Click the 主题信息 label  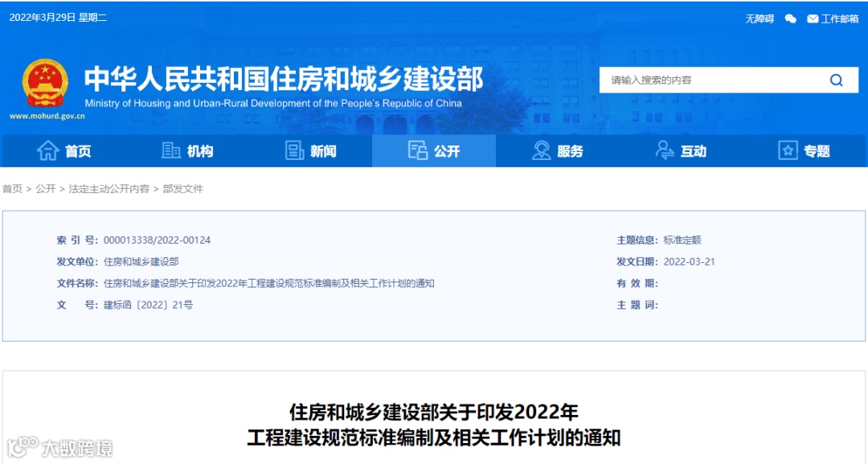click(x=637, y=240)
